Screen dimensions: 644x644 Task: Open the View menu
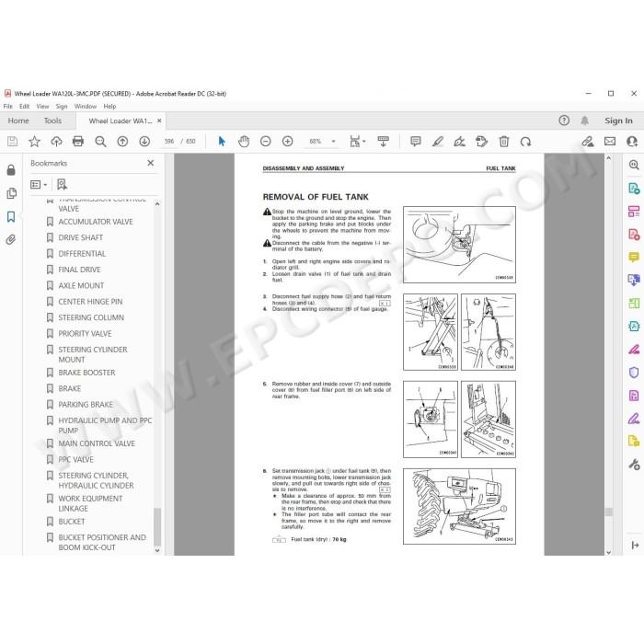[x=42, y=107]
